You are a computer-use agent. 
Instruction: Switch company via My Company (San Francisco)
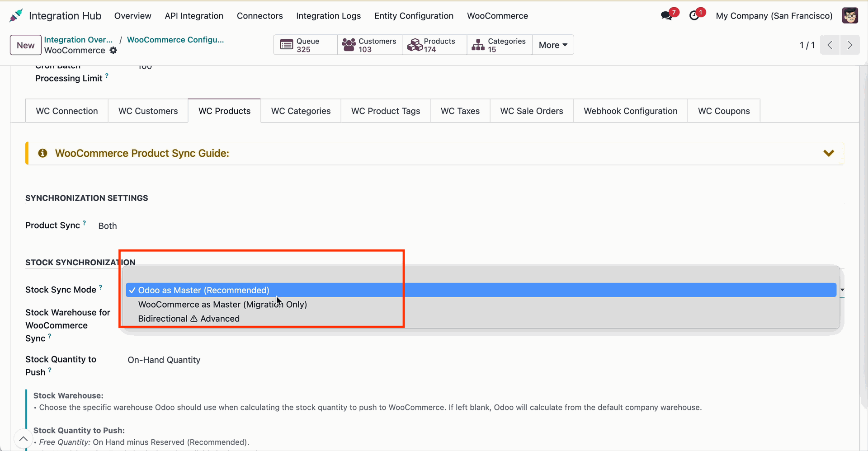[x=774, y=16]
